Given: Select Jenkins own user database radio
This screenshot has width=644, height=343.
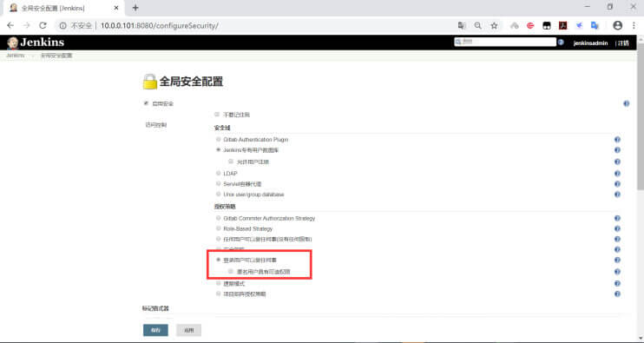Looking at the screenshot, I should pos(219,149).
